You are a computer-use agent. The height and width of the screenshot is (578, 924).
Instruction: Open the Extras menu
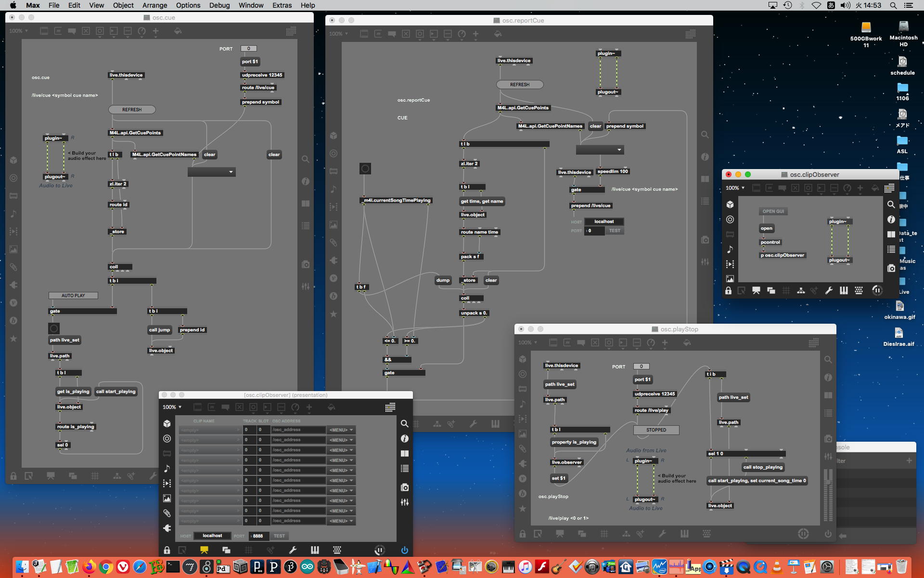tap(282, 5)
